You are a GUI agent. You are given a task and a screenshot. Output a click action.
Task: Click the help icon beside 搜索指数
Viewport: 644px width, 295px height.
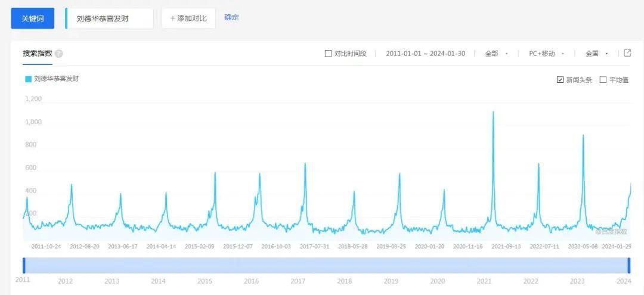(58, 54)
